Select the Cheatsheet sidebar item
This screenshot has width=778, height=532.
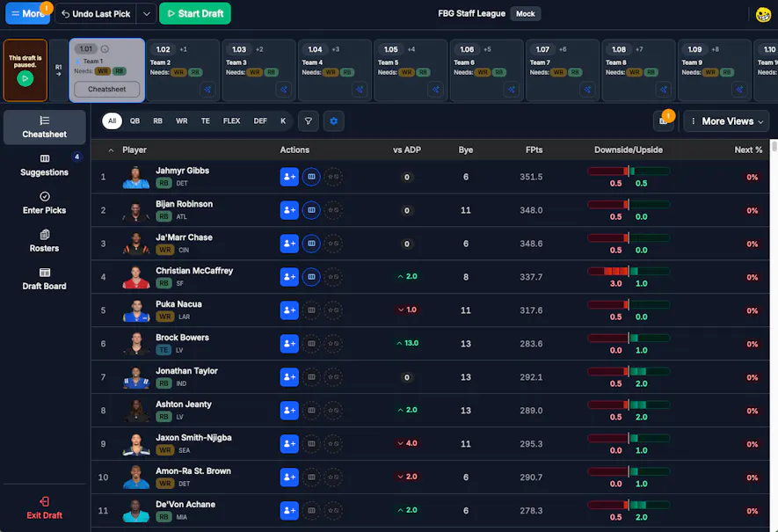pyautogui.click(x=45, y=127)
